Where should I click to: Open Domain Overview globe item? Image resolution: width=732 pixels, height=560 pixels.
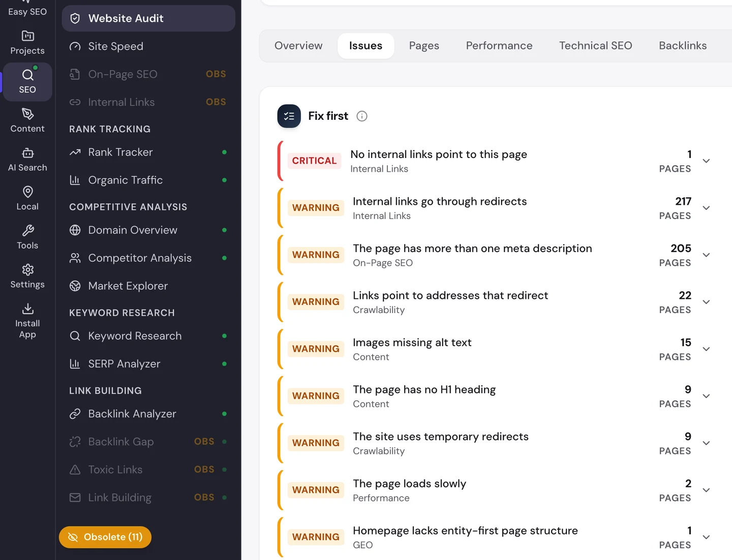pyautogui.click(x=148, y=230)
